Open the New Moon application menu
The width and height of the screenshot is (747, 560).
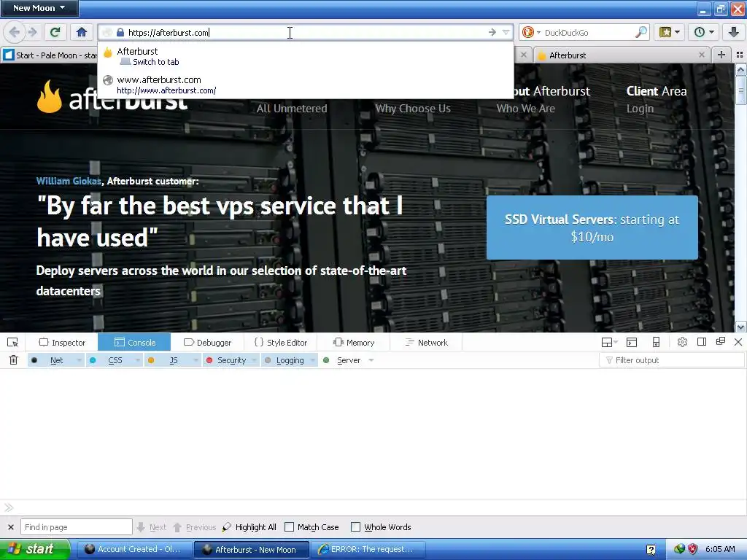(39, 8)
